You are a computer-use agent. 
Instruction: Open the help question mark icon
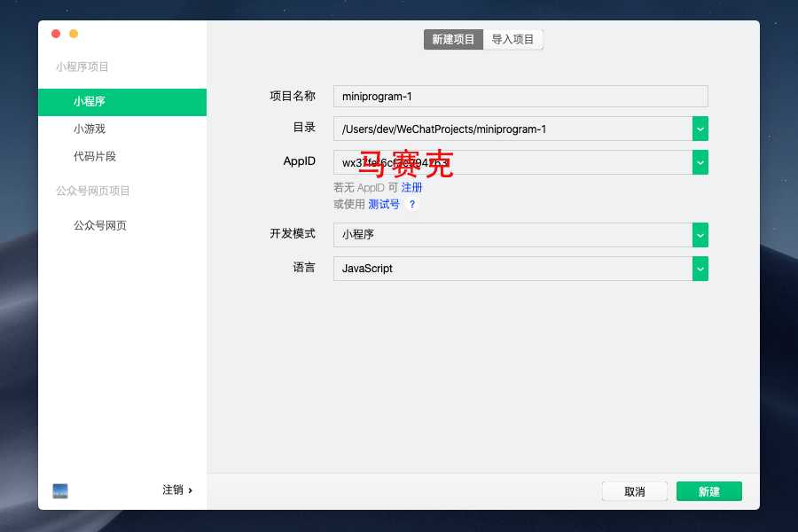coord(412,204)
